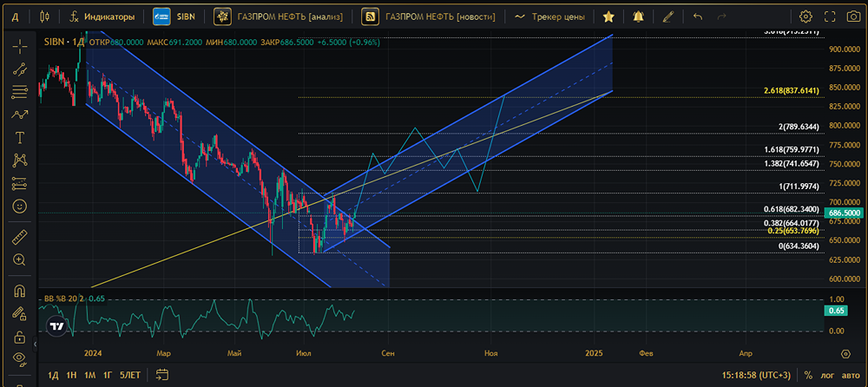The image size is (868, 387).
Task: Collapse the left drawing toolbar
Action: (36, 344)
